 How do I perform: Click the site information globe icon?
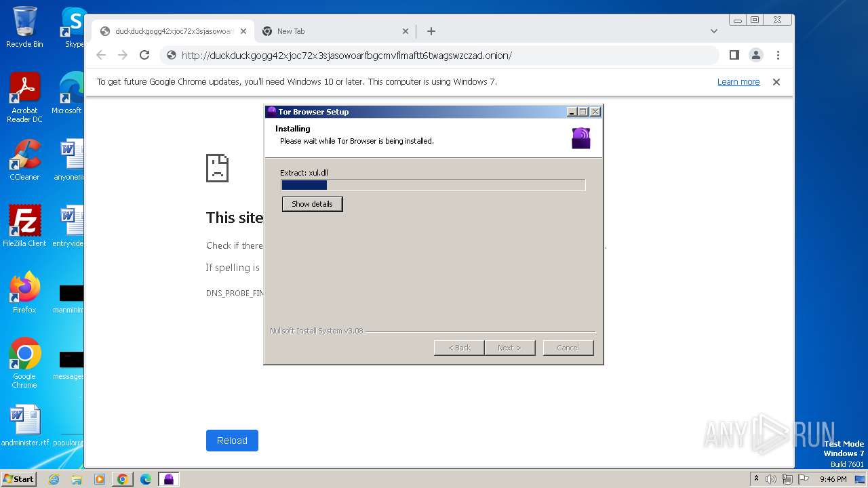pyautogui.click(x=172, y=56)
